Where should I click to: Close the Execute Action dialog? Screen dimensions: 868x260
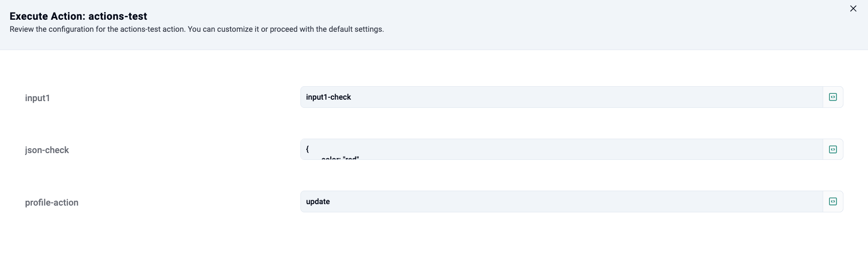[x=853, y=9]
